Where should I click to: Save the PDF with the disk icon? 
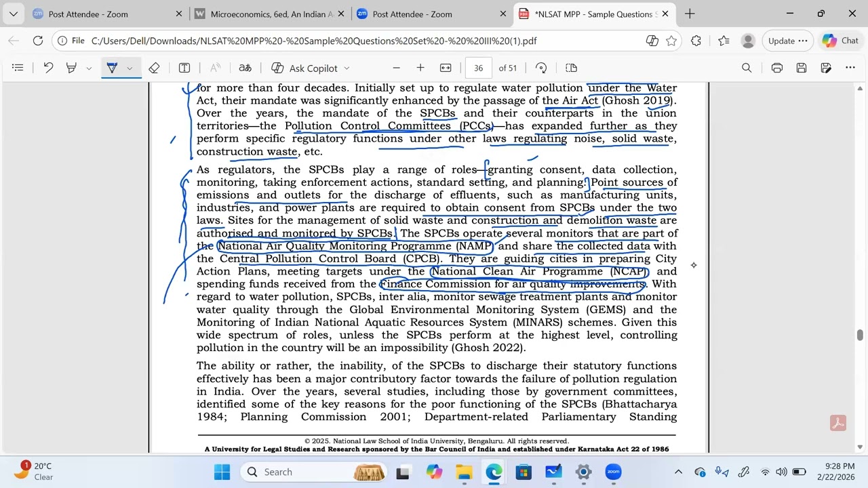[802, 68]
